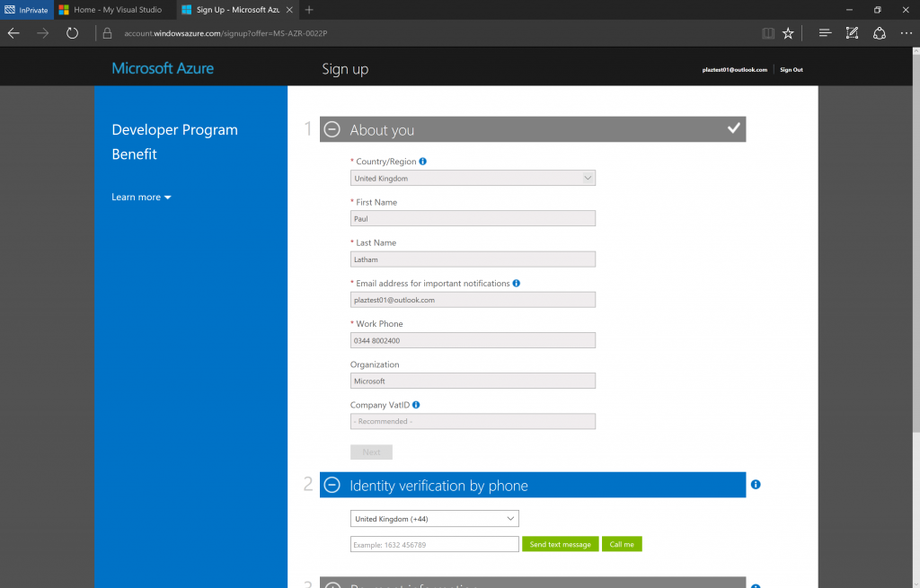This screenshot has height=588, width=920.
Task: Click the InPrivate indicator
Action: tap(27, 10)
